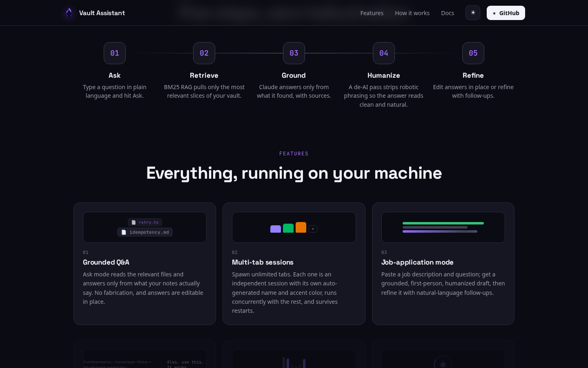Screen dimensions: 588x368
Task: Click the FEATURES section label
Action: [x=294, y=154]
